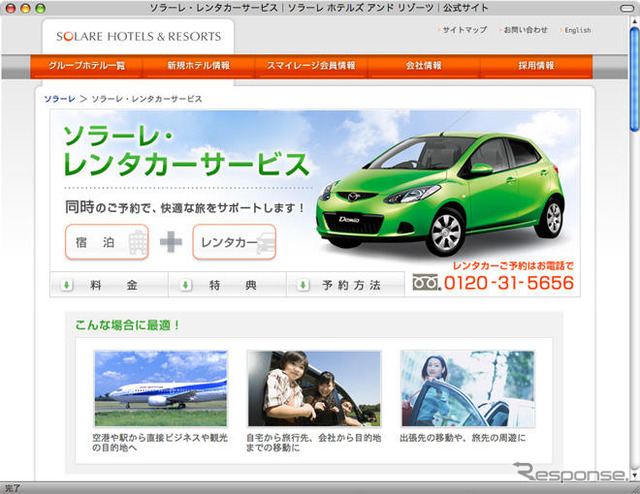The height and width of the screenshot is (494, 640).
Task: Jump to the 特典 section
Action: coord(227,285)
